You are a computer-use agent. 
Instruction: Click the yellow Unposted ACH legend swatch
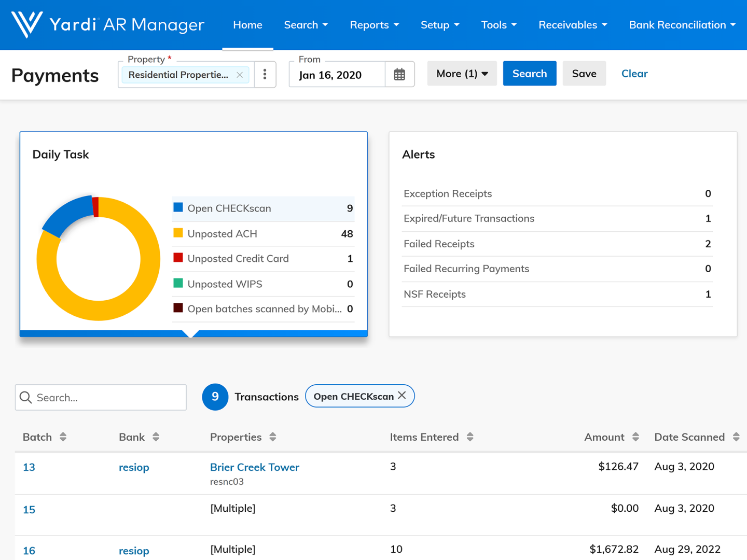[x=178, y=233]
